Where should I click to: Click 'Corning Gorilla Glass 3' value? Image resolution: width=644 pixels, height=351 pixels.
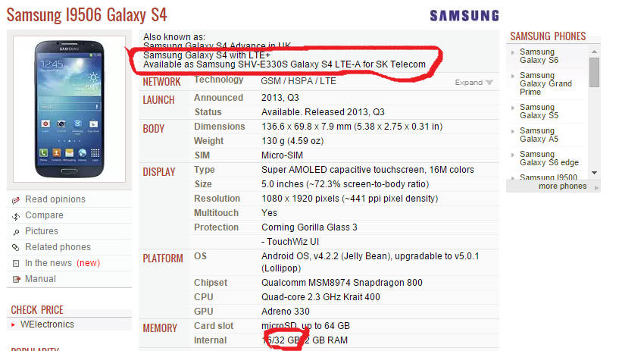[x=309, y=227]
